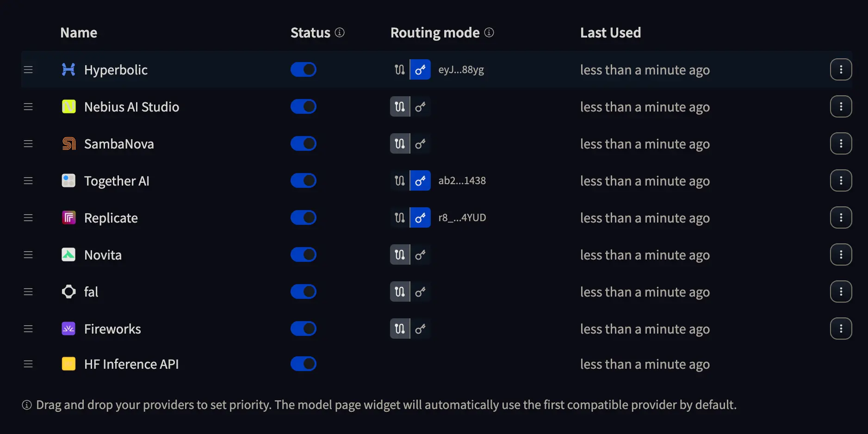Select custom key routing for SambaNova
868x434 pixels.
click(420, 144)
